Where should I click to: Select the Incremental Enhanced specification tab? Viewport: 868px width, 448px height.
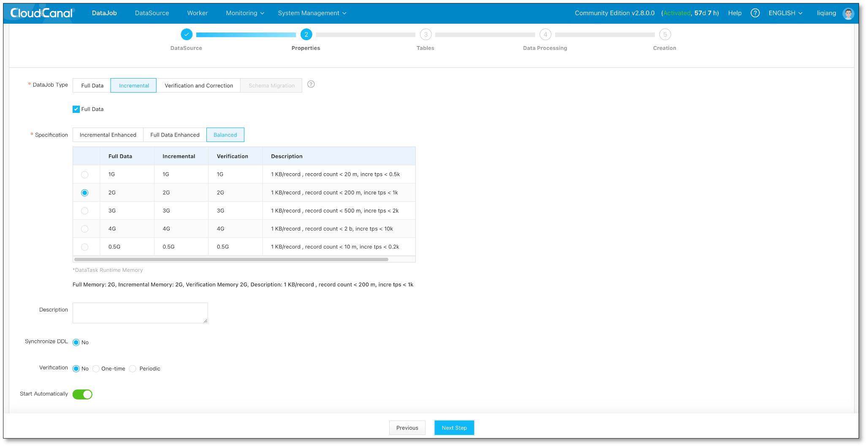[x=108, y=134]
